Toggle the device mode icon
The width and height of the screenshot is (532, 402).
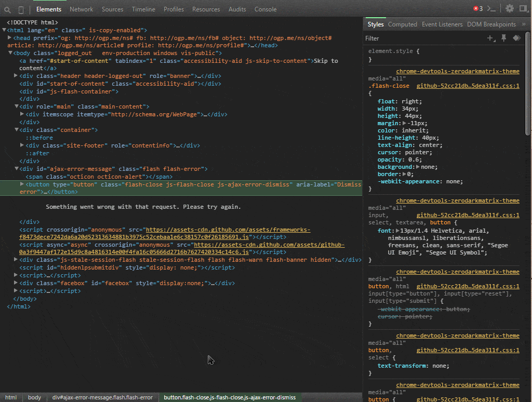coord(20,9)
